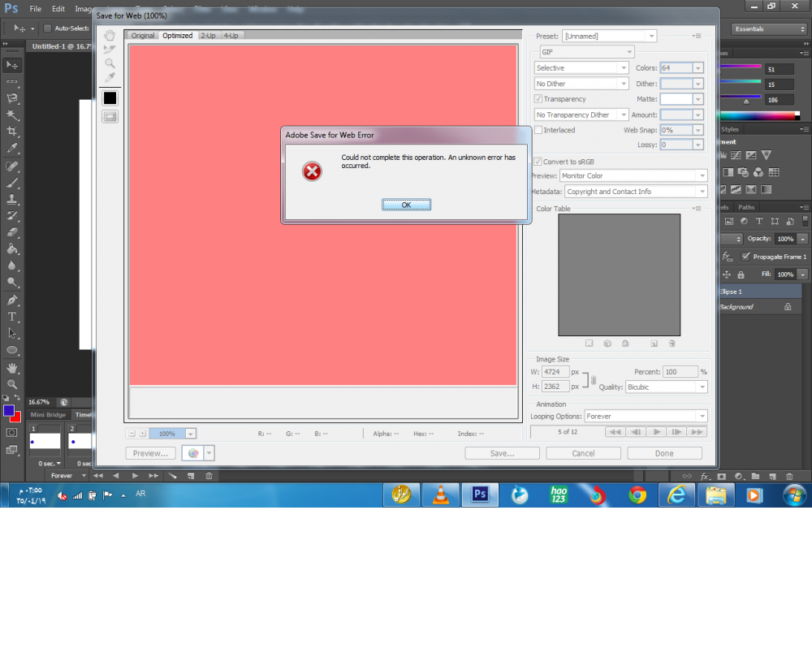Expand the Metadata dropdown
The height and width of the screenshot is (670, 812).
[x=635, y=192]
